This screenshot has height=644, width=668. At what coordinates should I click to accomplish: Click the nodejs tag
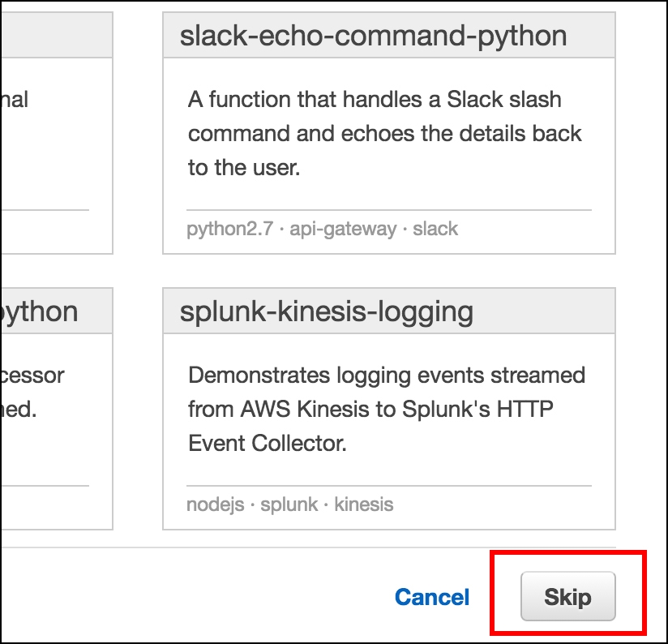(214, 504)
